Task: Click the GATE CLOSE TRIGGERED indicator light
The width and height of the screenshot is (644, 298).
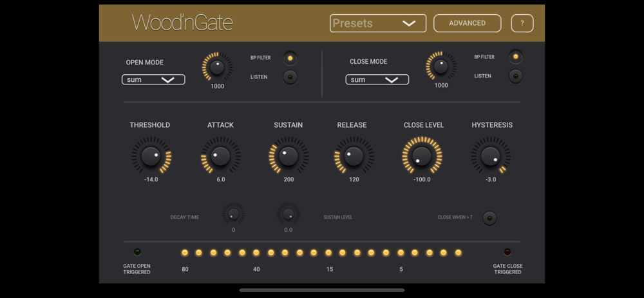Action: click(x=507, y=252)
